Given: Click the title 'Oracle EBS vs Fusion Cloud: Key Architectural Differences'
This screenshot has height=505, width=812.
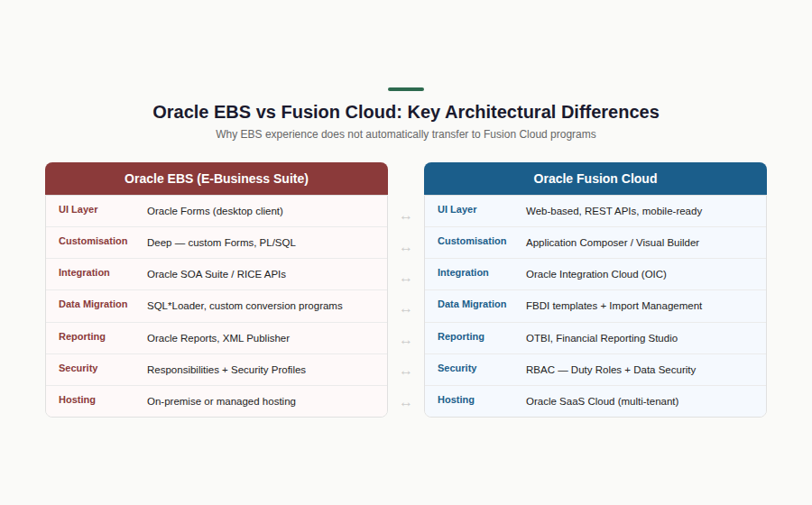Looking at the screenshot, I should coord(405,112).
